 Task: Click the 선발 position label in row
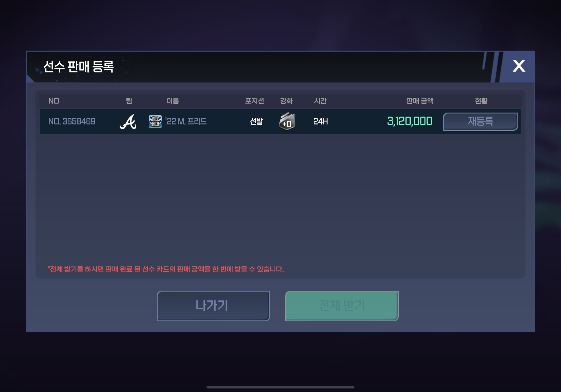[256, 122]
